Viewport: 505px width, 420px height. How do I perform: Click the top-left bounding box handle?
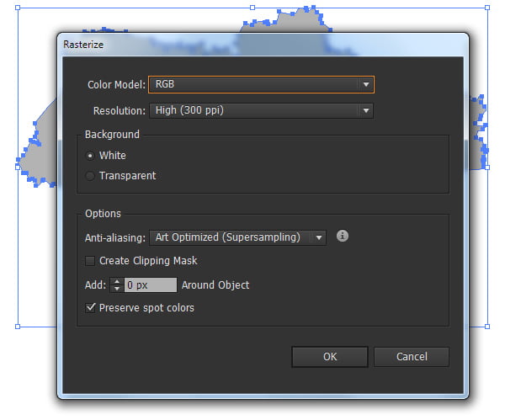click(x=18, y=8)
